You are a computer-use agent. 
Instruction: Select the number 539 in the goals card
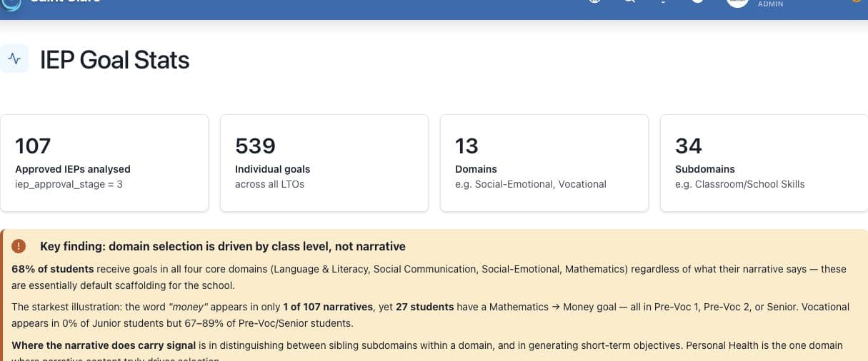click(x=255, y=146)
